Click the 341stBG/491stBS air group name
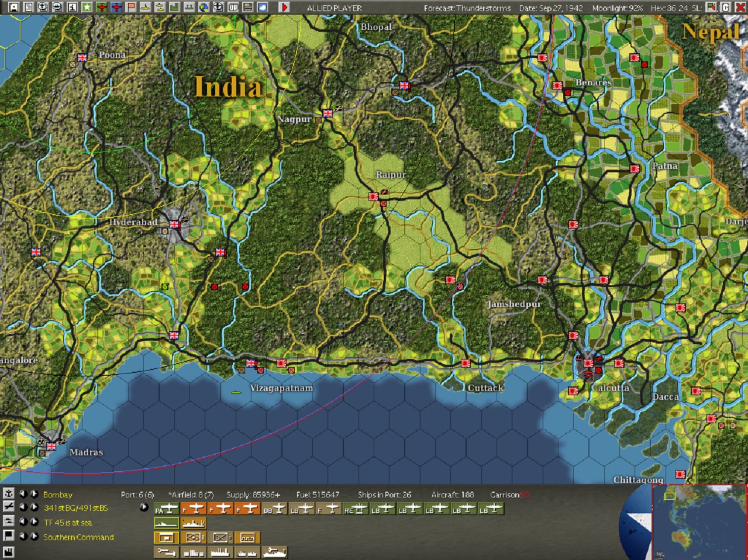Viewport: 748px width, 560px height. [x=75, y=508]
